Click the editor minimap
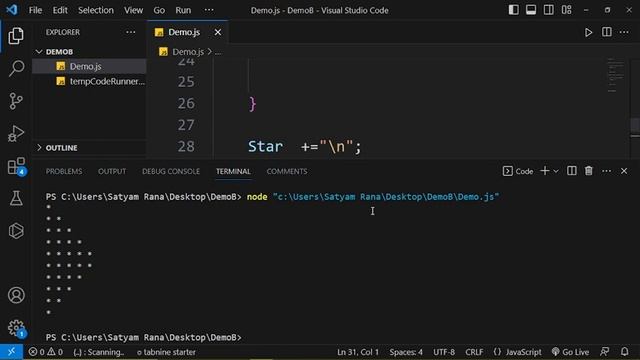This screenshot has height=360, width=640. [616, 76]
